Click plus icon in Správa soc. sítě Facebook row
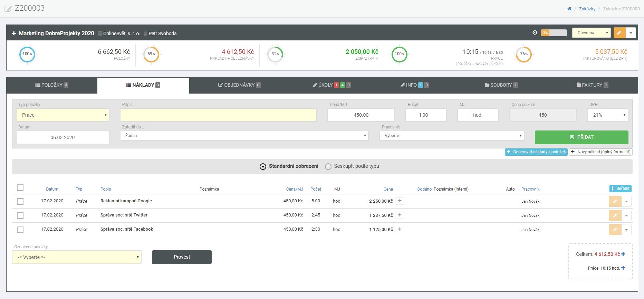 pyautogui.click(x=400, y=229)
